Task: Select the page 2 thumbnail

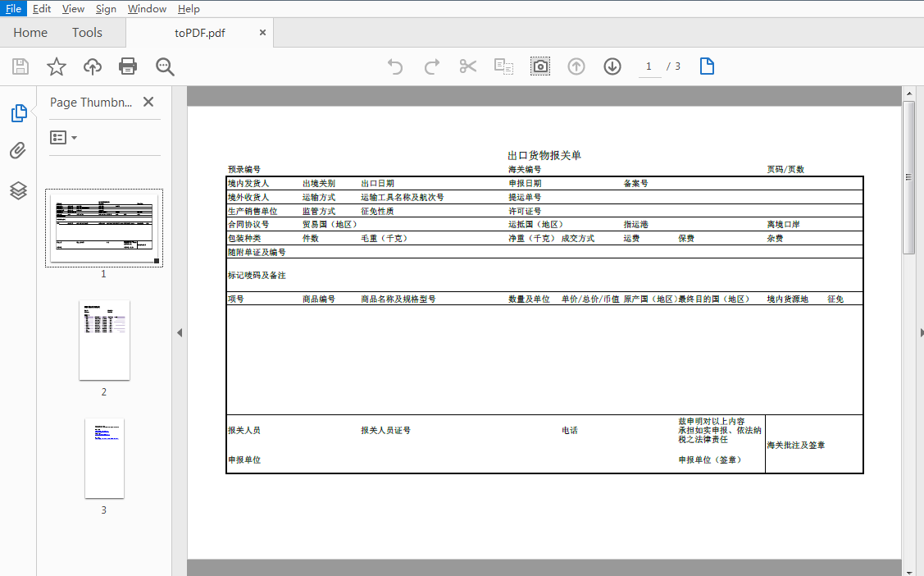Action: click(104, 340)
